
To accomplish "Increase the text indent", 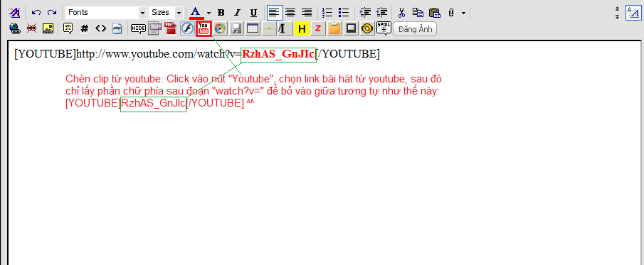I will (x=381, y=13).
